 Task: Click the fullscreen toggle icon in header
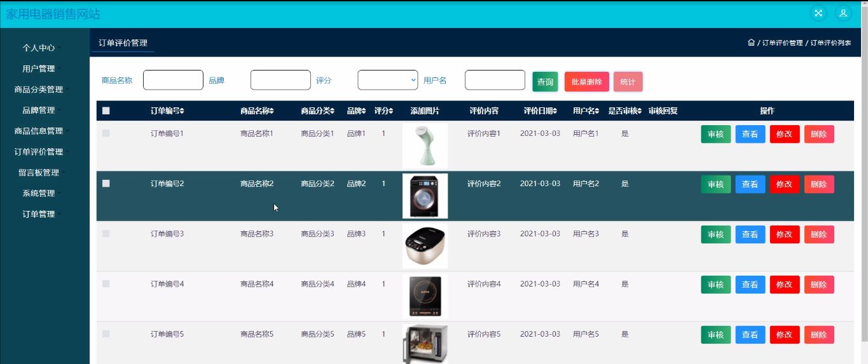818,13
